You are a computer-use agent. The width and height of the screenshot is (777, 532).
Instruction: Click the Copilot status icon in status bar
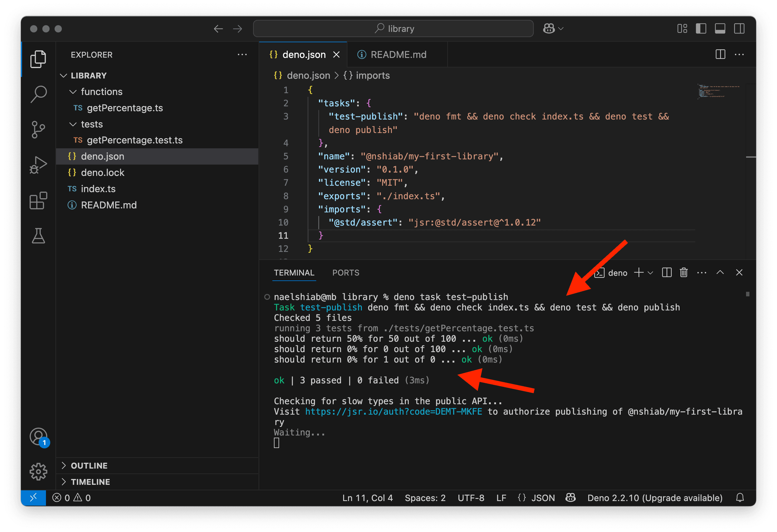point(570,498)
